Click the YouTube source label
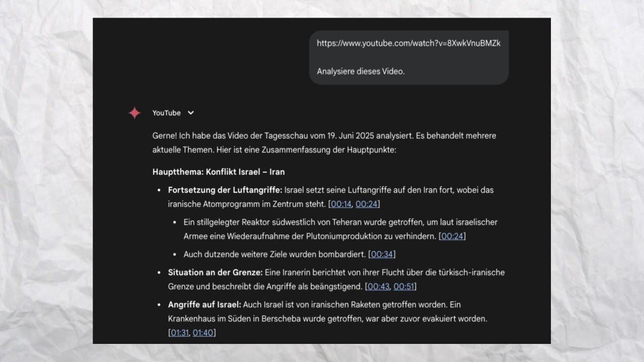This screenshot has height=362, width=644. click(167, 113)
